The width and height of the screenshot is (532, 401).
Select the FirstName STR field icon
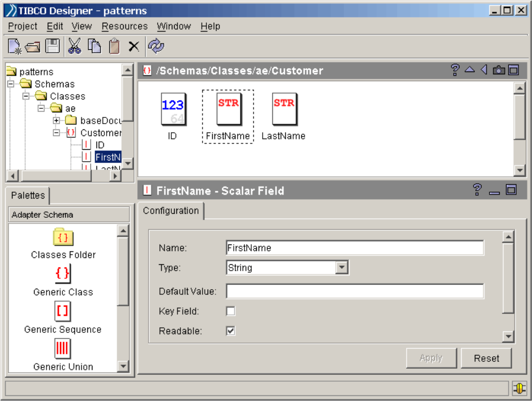[x=229, y=109]
